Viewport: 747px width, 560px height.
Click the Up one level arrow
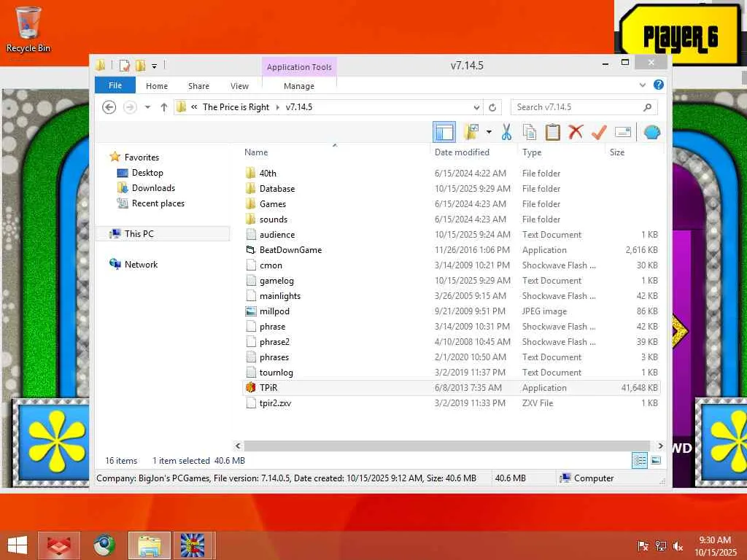[164, 107]
